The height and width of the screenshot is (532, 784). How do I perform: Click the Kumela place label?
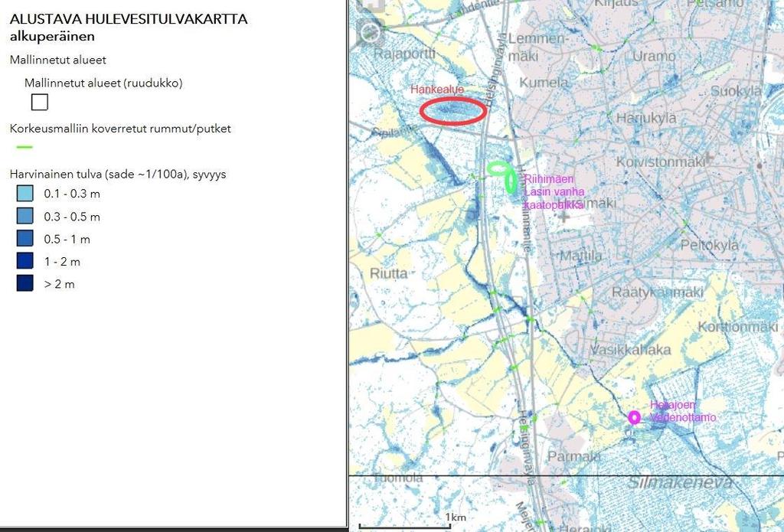coord(544,83)
